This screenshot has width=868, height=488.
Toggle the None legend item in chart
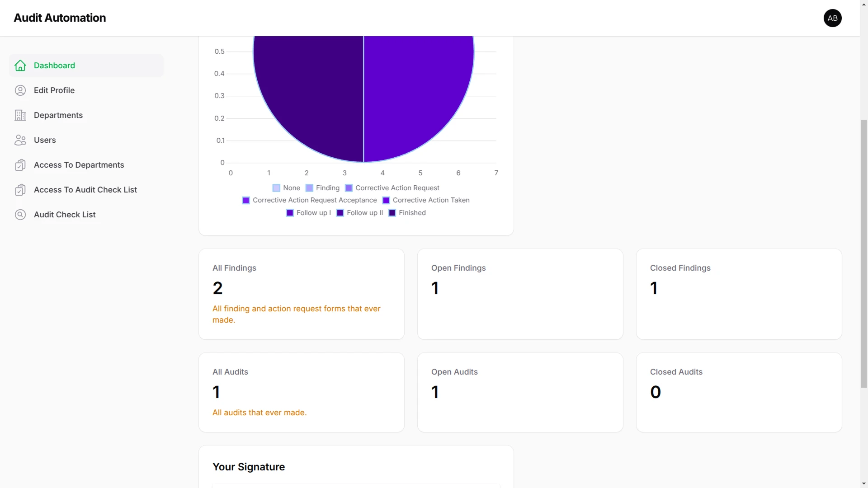[287, 188]
